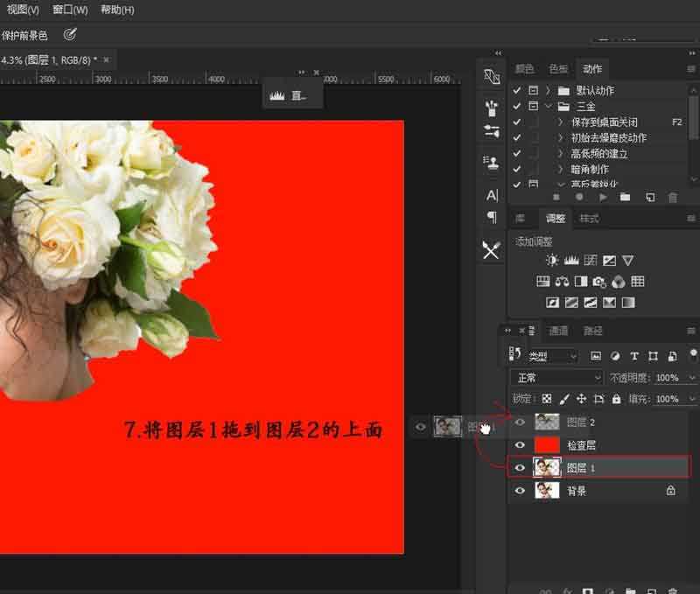
Task: Open a Levels adjustment from the Adjustments panel
Action: coord(570,260)
